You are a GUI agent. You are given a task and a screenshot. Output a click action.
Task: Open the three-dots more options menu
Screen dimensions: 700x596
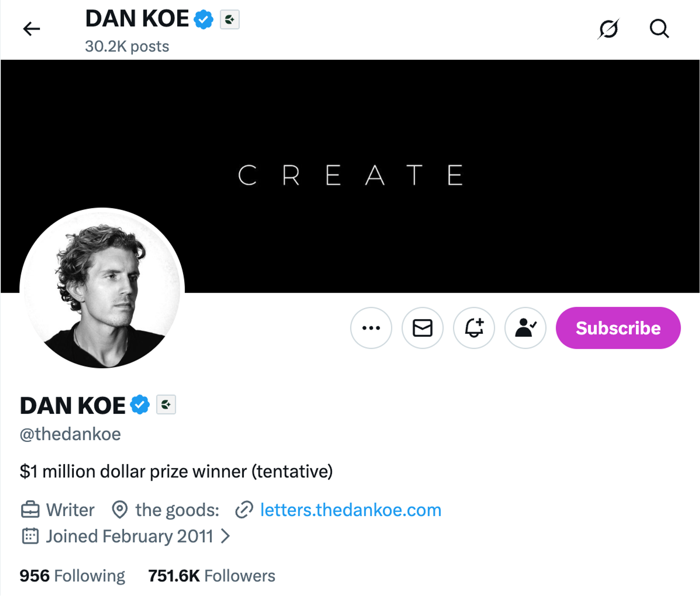pyautogui.click(x=371, y=328)
